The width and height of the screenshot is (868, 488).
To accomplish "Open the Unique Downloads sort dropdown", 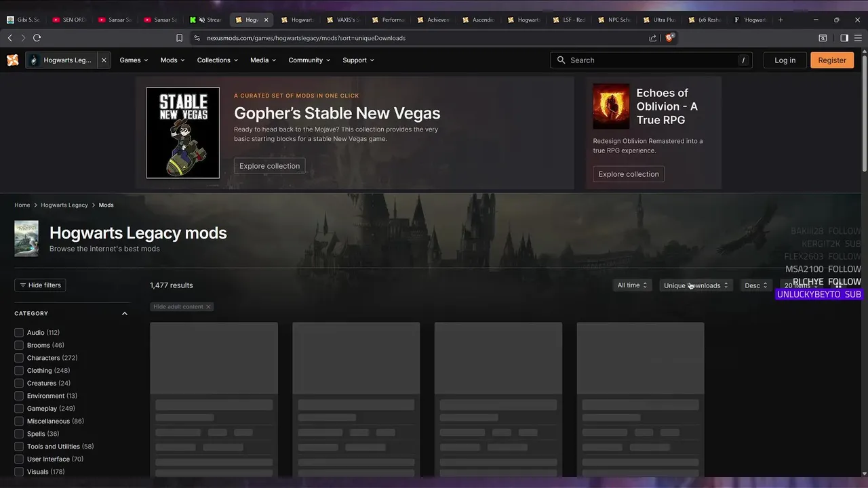I will (x=696, y=285).
